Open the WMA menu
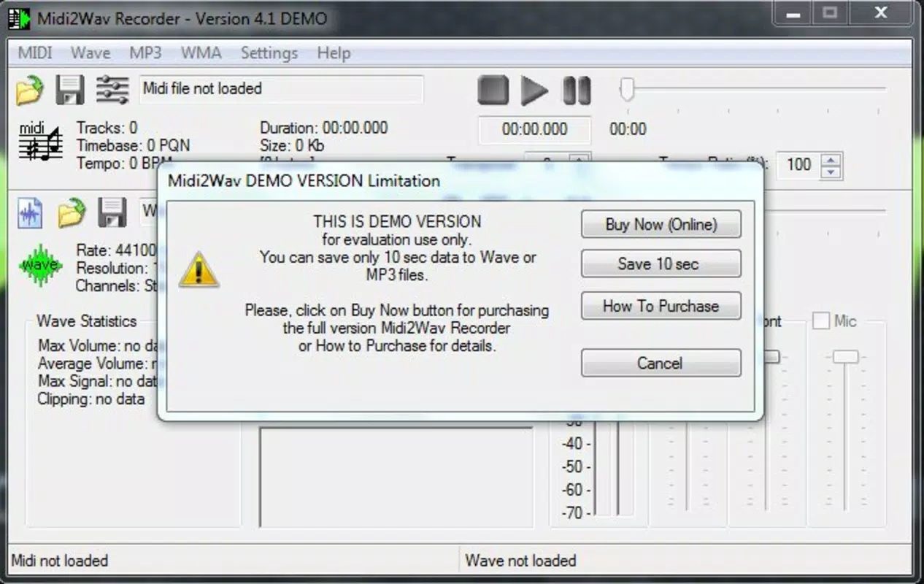 [201, 53]
